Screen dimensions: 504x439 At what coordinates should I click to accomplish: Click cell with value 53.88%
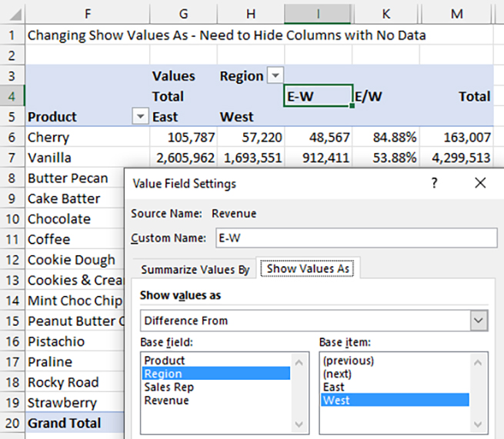click(x=386, y=158)
